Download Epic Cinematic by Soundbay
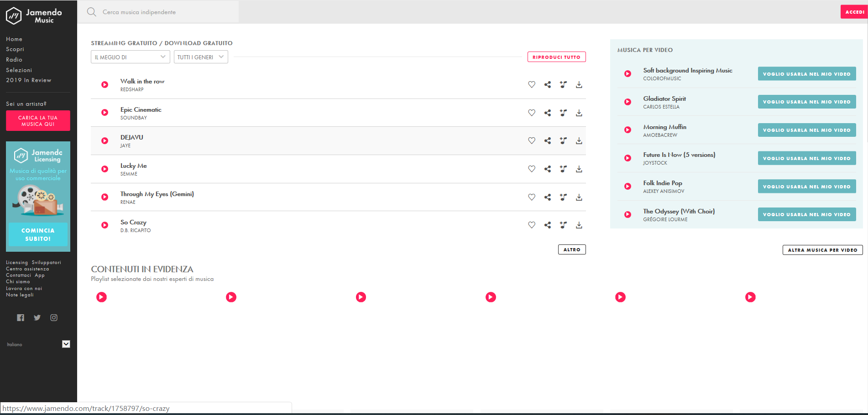868x415 pixels. (579, 113)
